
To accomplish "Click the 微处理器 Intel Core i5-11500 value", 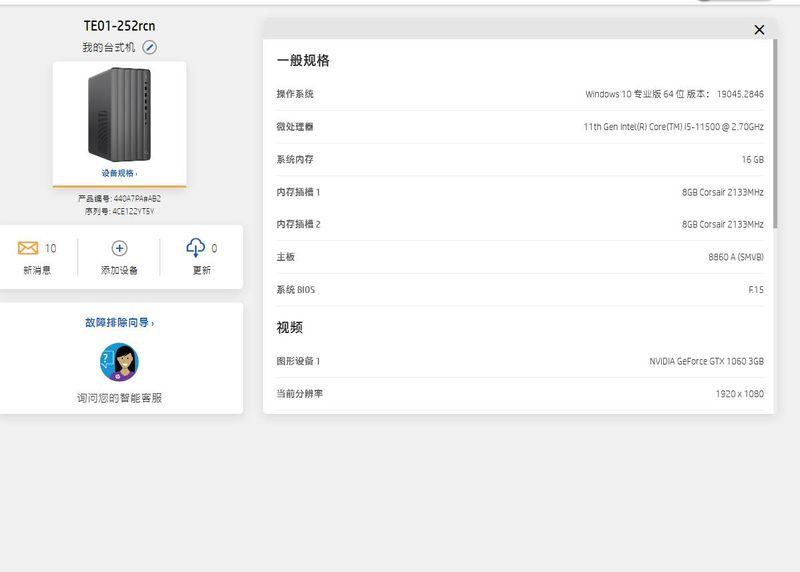I will tap(673, 127).
